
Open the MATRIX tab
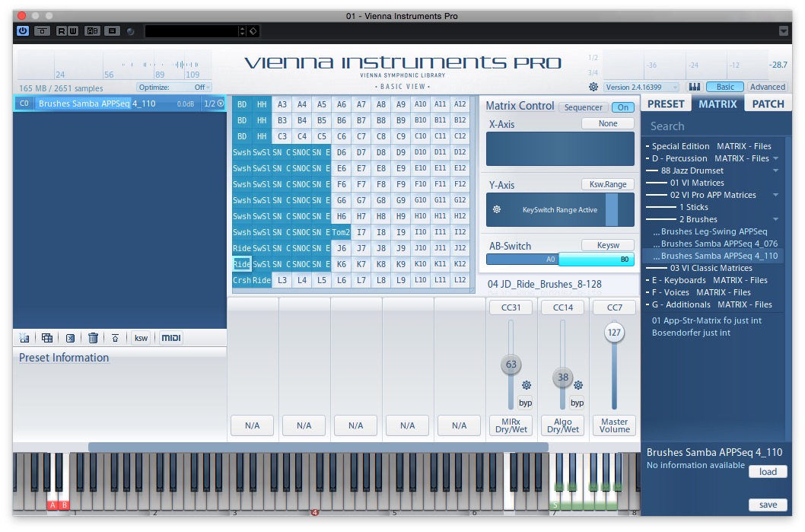(x=717, y=104)
